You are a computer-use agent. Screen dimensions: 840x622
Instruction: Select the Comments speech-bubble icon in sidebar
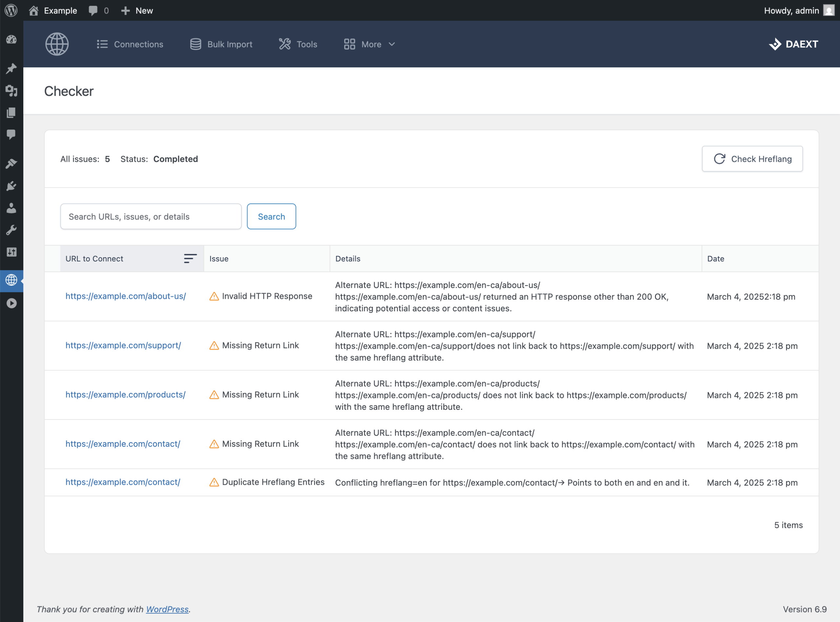point(11,135)
